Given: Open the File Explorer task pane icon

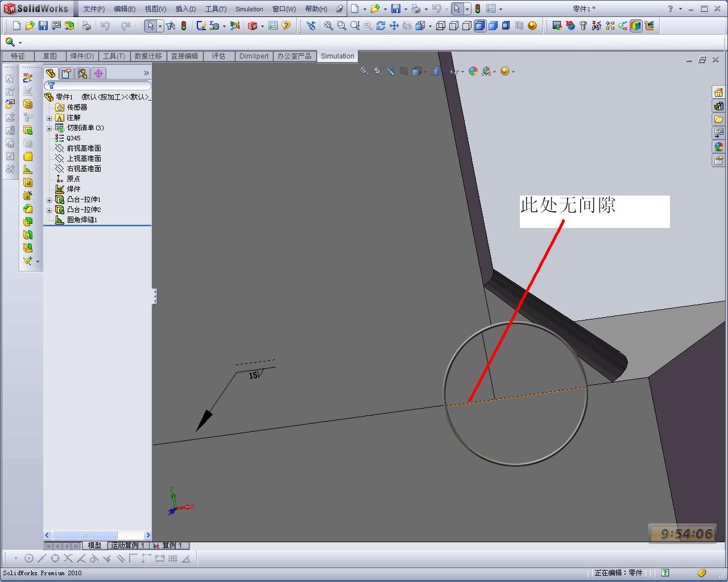Looking at the screenshot, I should 718,119.
